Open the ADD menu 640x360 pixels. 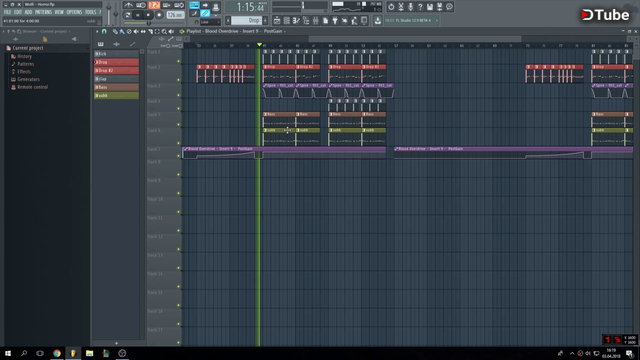tap(28, 12)
